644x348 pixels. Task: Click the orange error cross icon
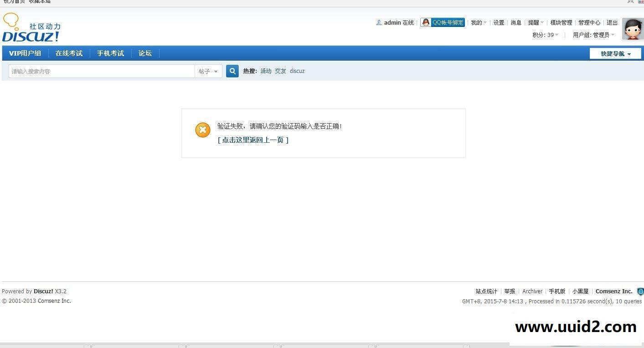point(202,130)
